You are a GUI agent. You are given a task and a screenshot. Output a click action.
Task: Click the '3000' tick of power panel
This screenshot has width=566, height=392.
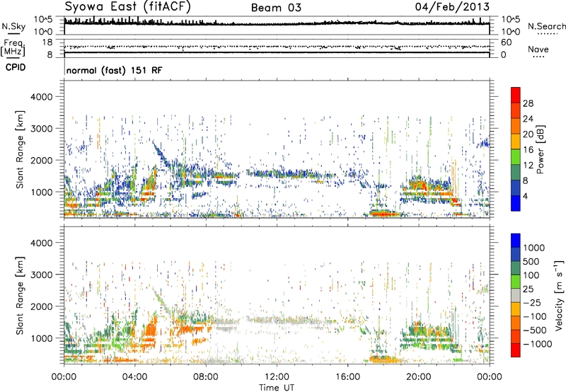[42, 129]
